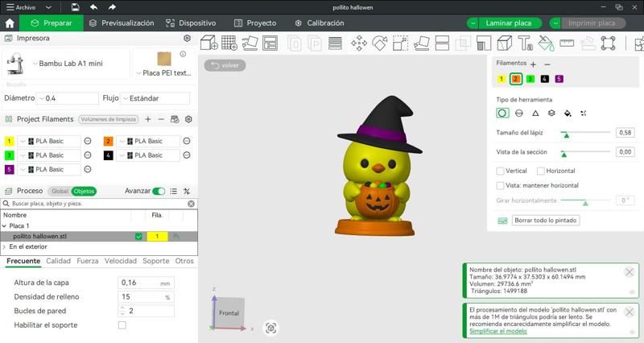Image resolution: width=644 pixels, height=343 pixels.
Task: Click Borrar todo lo pintado button
Action: point(546,220)
